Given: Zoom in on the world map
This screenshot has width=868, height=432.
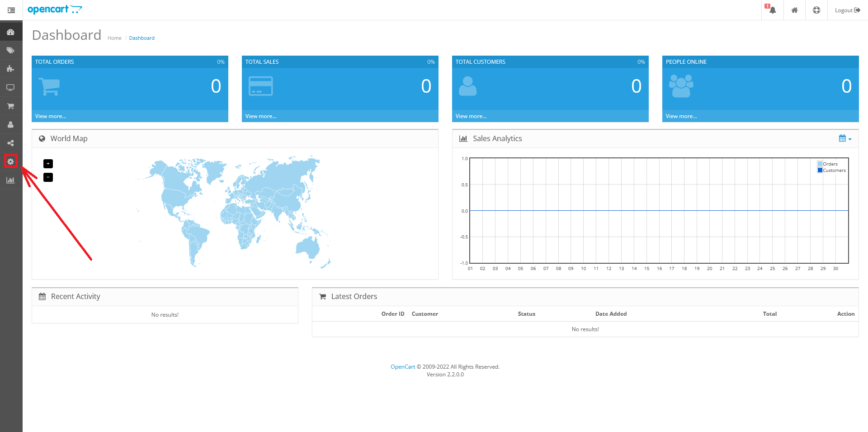Looking at the screenshot, I should click(48, 164).
